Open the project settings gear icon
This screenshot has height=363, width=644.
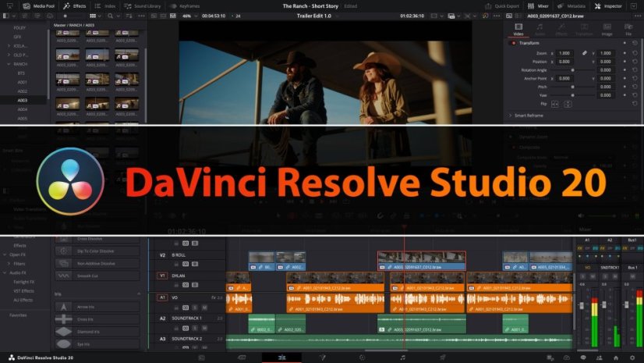tap(632, 358)
